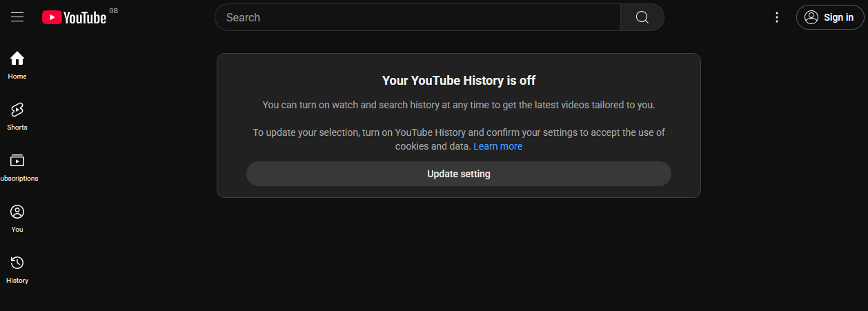Click the Sign in button
This screenshot has height=311, width=868.
pos(830,17)
